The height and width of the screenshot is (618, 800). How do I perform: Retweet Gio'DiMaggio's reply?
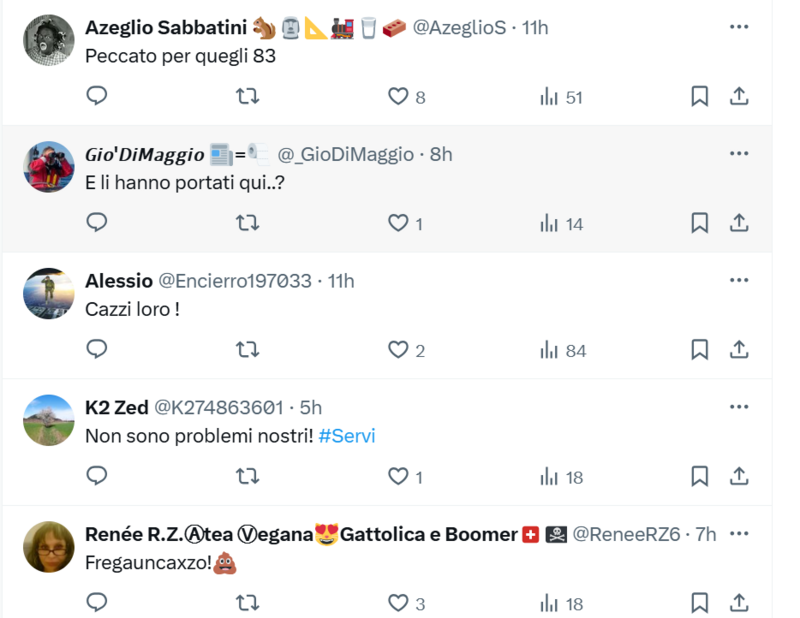[247, 223]
